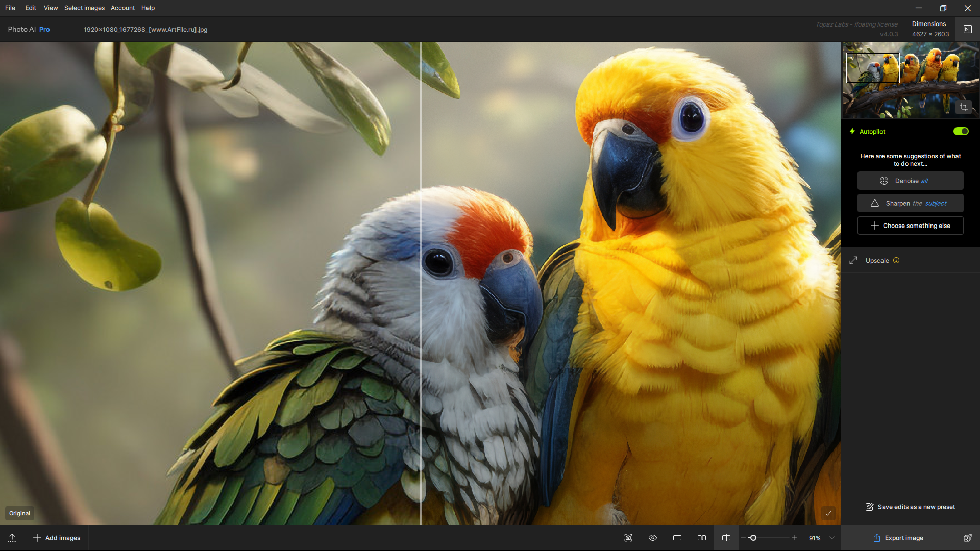Restore down the application window

pyautogui.click(x=943, y=8)
